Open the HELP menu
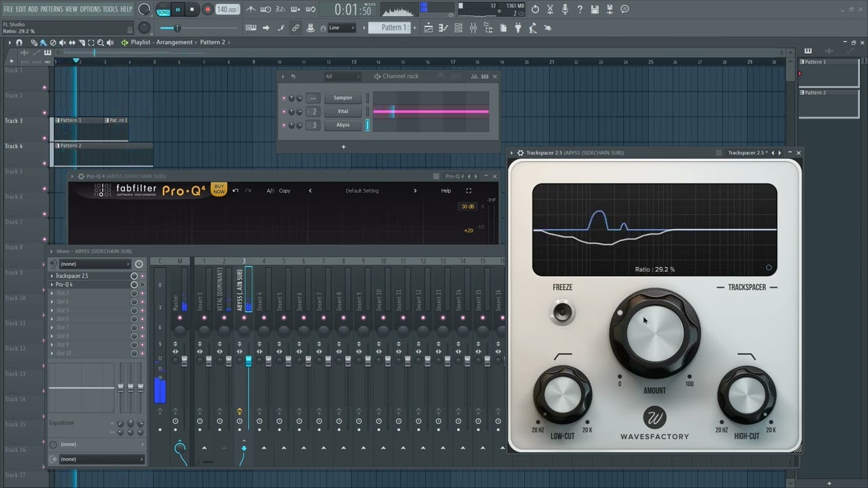This screenshot has width=868, height=488. pyautogui.click(x=126, y=9)
